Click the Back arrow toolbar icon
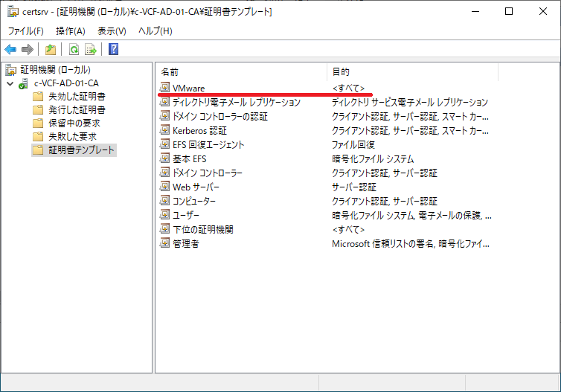This screenshot has width=561, height=392. 10,49
